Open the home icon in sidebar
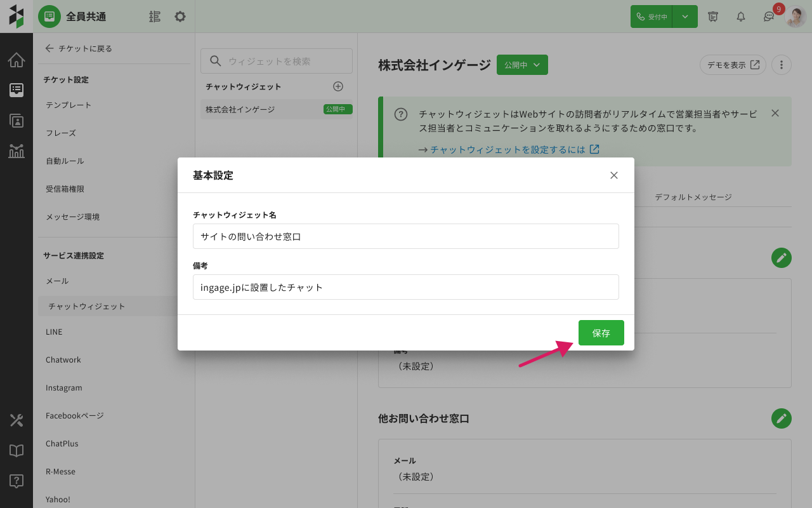 coord(16,60)
